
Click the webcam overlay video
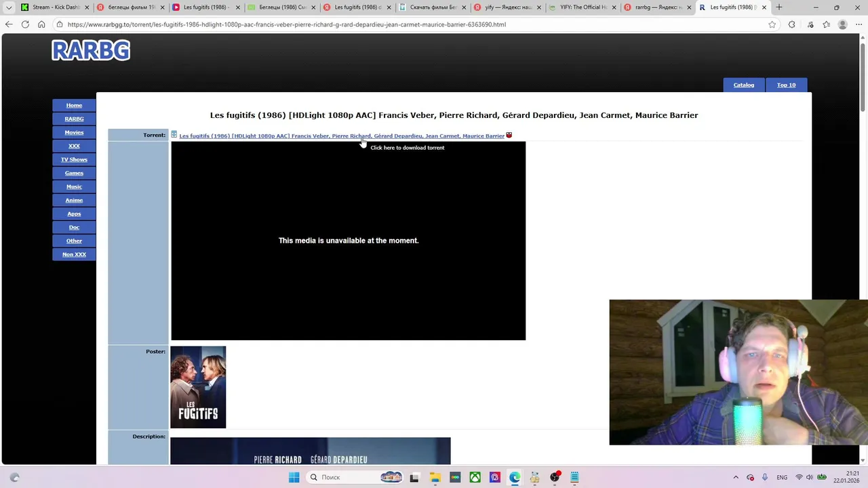[738, 372]
